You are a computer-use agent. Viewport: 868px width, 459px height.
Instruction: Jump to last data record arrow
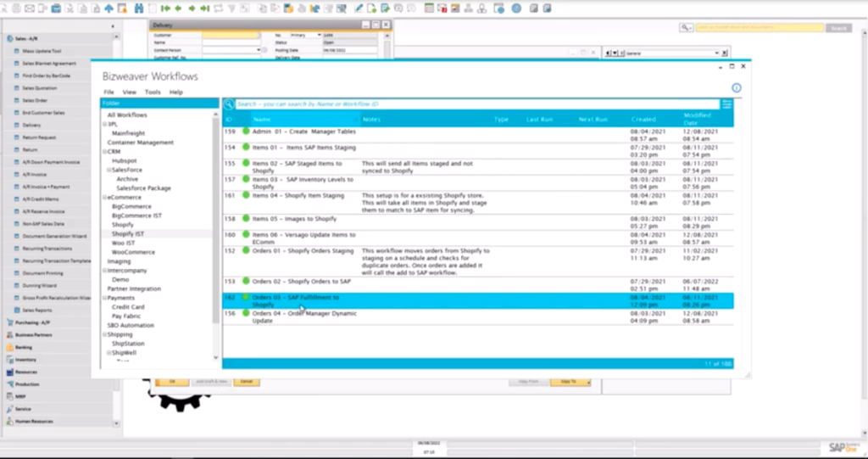click(x=205, y=8)
